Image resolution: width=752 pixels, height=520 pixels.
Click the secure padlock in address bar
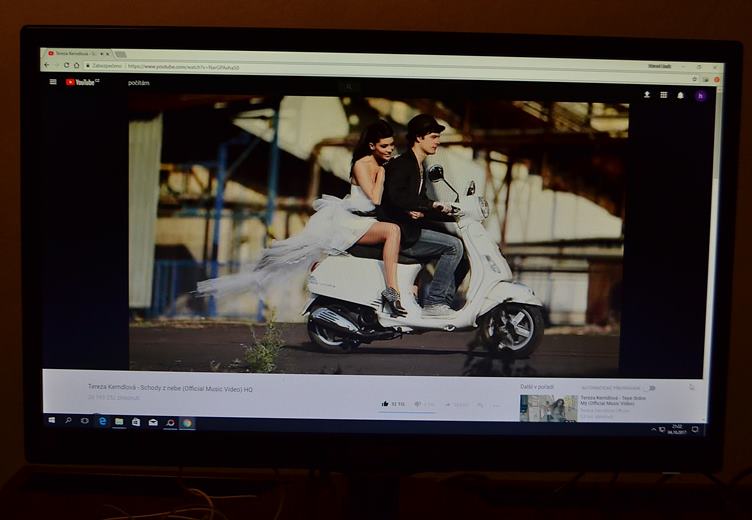click(x=88, y=66)
